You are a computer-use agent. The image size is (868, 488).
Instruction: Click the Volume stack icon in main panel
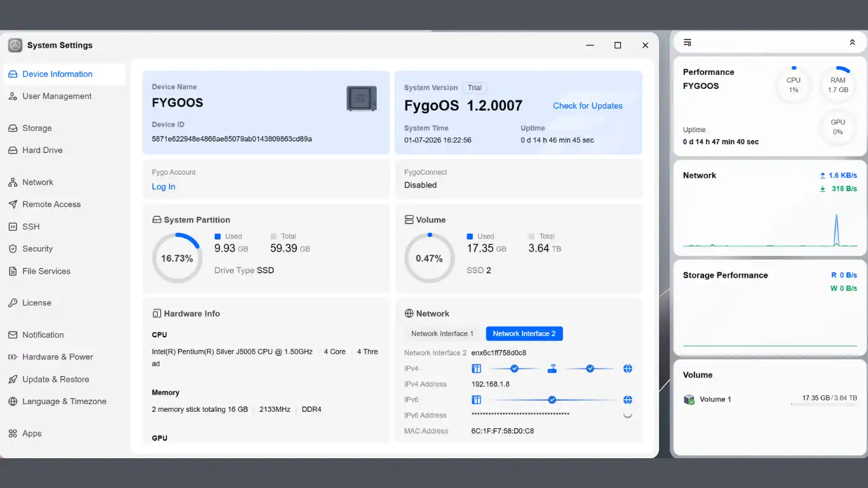coord(409,220)
